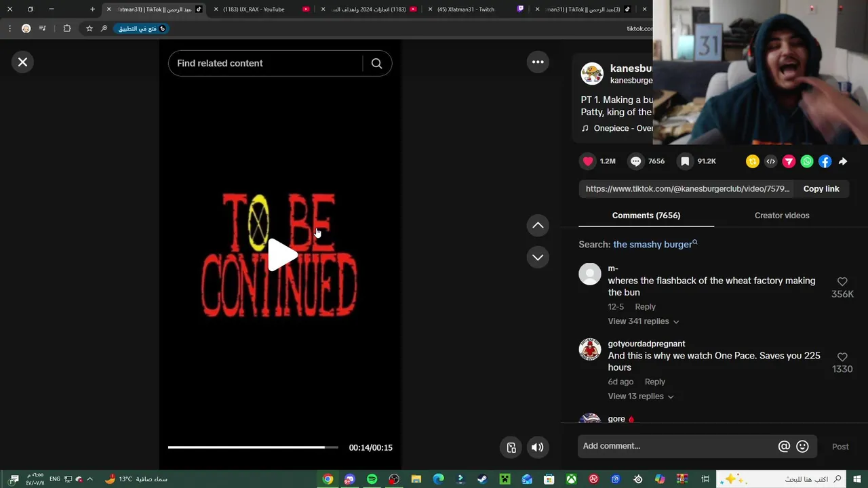Expand View 13 replies
This screenshot has height=488, width=868.
click(x=641, y=396)
